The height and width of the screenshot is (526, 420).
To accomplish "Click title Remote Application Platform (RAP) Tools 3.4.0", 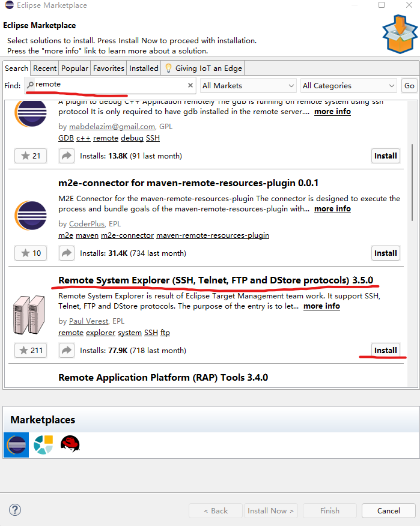I will coord(163,378).
